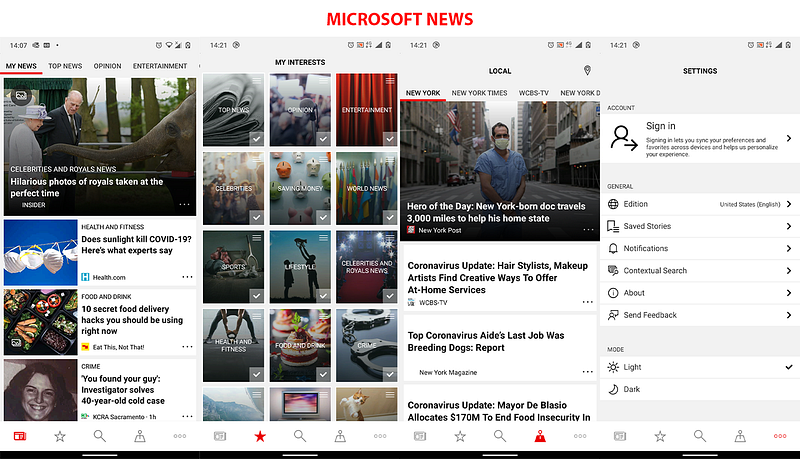Open options dots for food delivery hacks story

[x=187, y=347]
